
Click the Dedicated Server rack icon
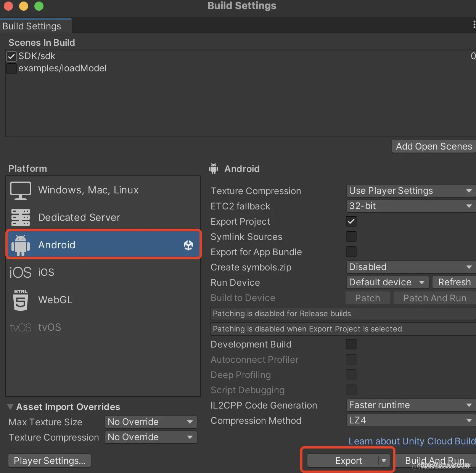coord(20,217)
